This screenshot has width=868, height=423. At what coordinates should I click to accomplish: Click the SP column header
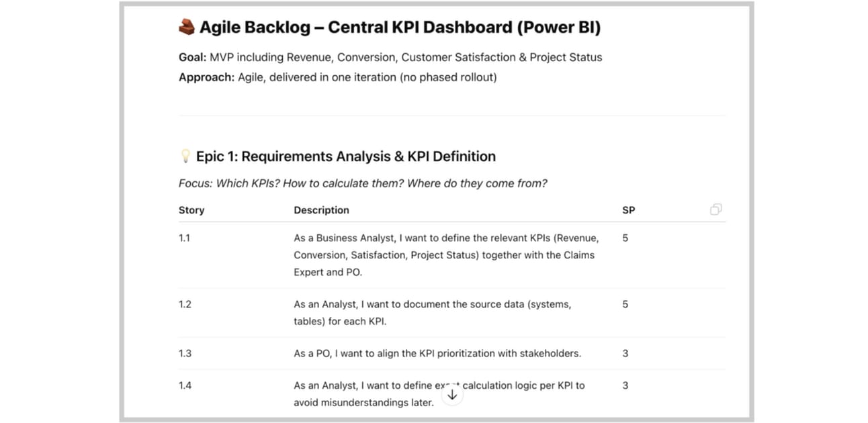(628, 210)
